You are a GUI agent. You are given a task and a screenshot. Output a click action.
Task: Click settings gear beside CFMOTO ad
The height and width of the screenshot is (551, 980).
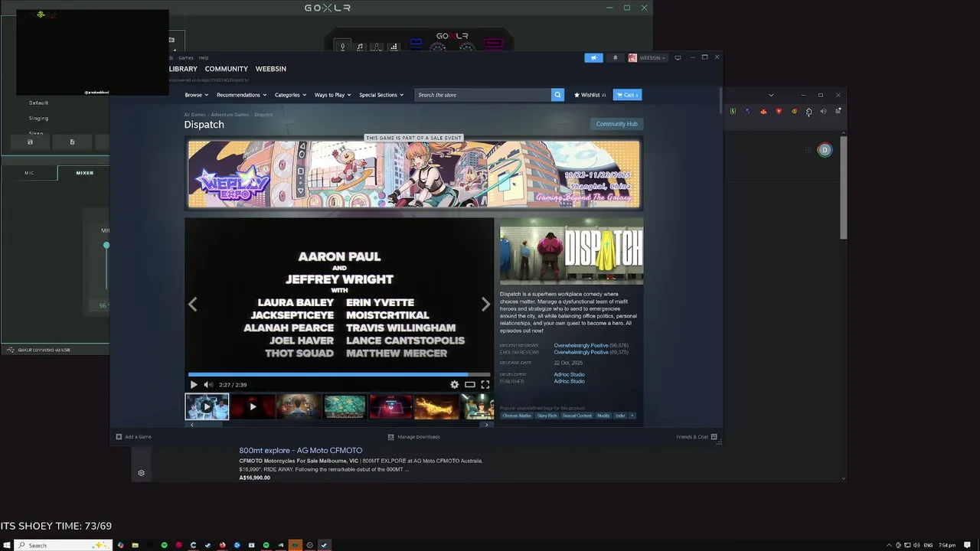click(x=141, y=473)
